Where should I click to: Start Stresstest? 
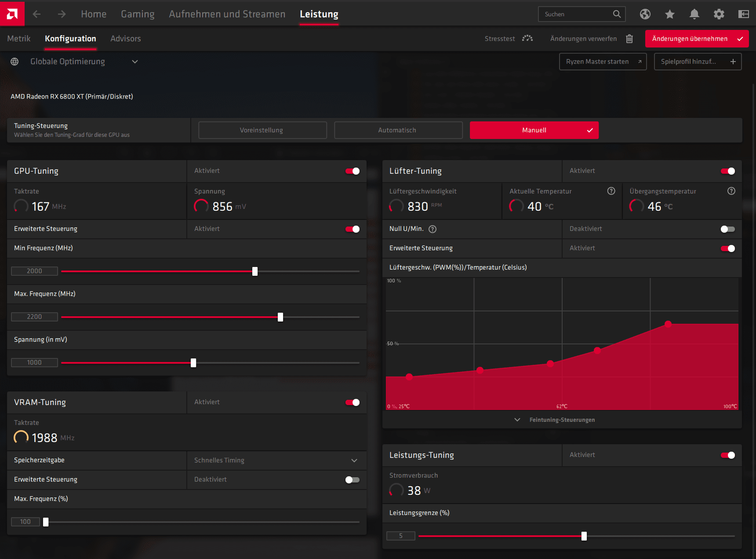[x=500, y=39]
